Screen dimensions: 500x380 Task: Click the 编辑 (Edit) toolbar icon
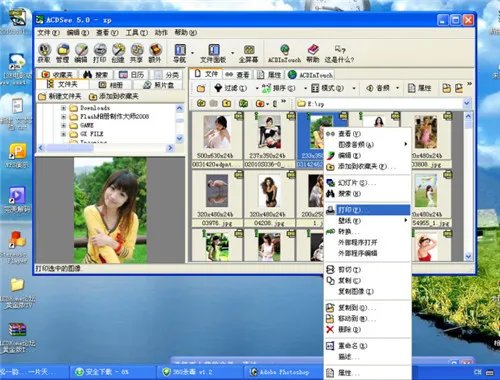point(81,53)
